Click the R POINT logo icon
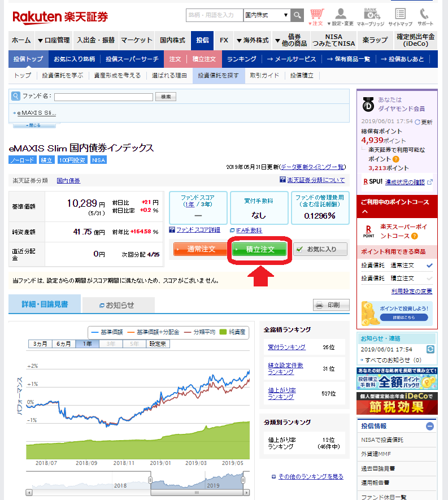Screen dimensions: 448x500 point(368,231)
